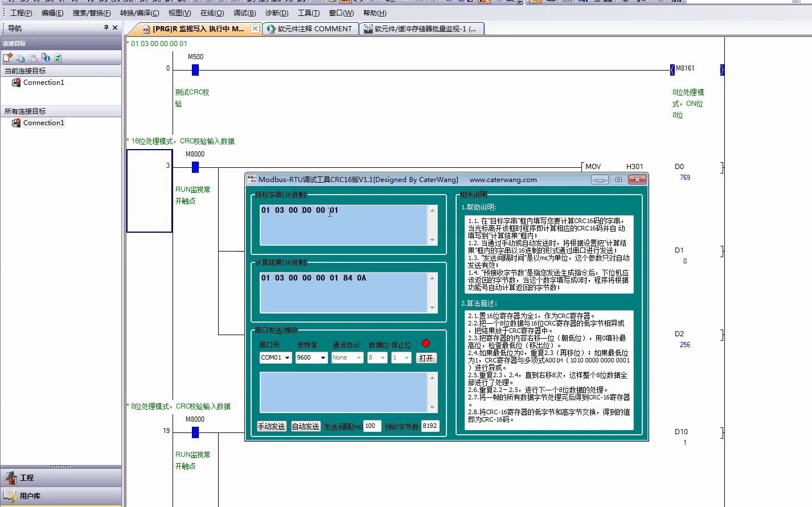Open the 窗口(W) menu

341,13
